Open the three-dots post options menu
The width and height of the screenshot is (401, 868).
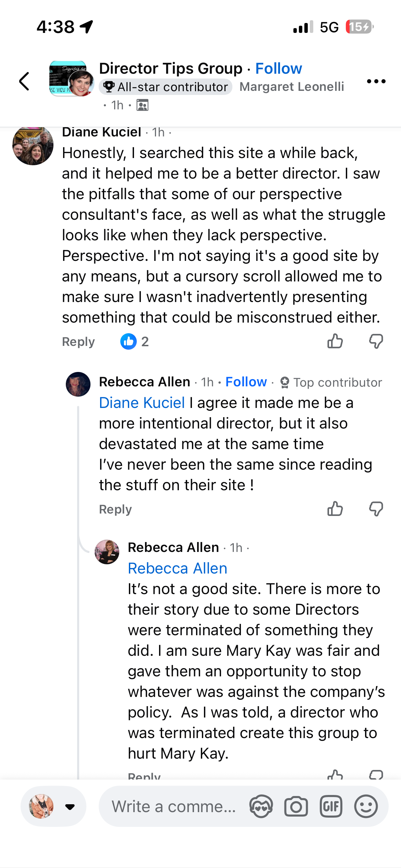tap(376, 82)
